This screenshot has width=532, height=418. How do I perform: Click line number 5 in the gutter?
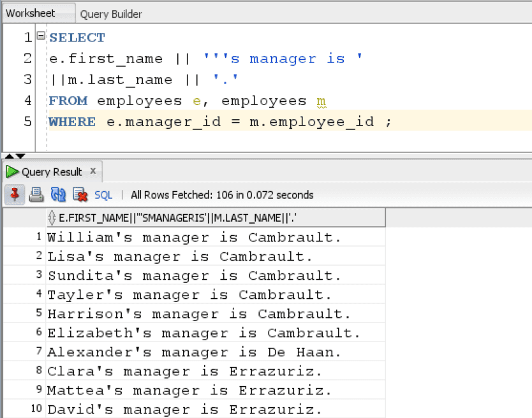(x=27, y=121)
